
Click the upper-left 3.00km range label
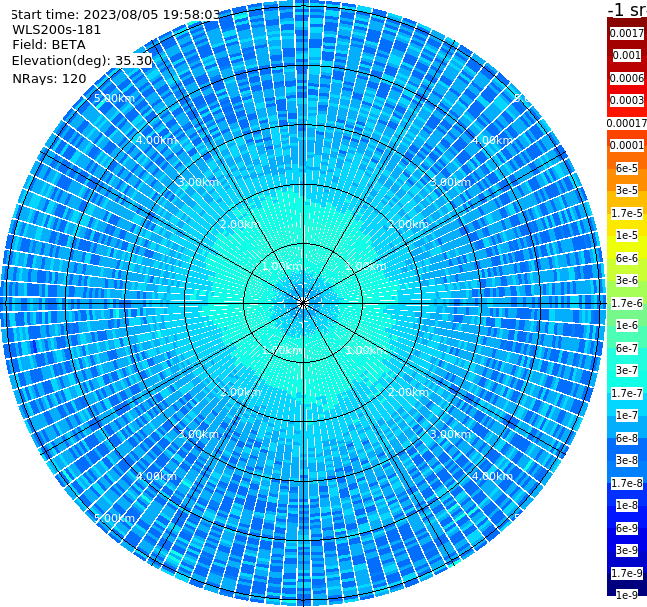pos(198,182)
